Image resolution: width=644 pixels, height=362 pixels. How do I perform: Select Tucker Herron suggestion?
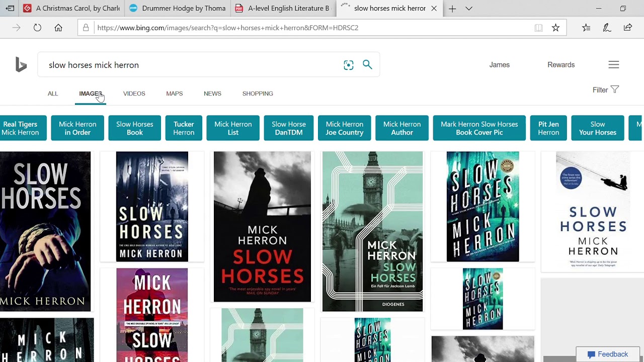point(184,128)
